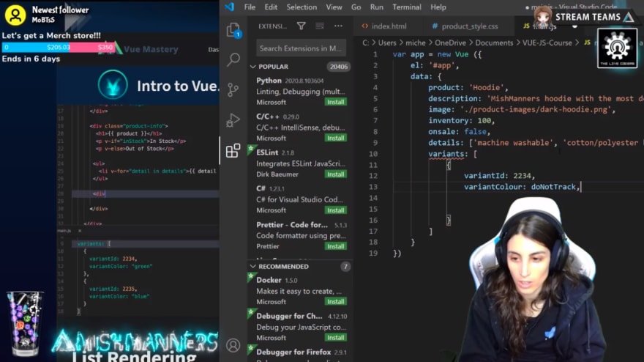Click the inventory: 100 code line

tap(461, 120)
